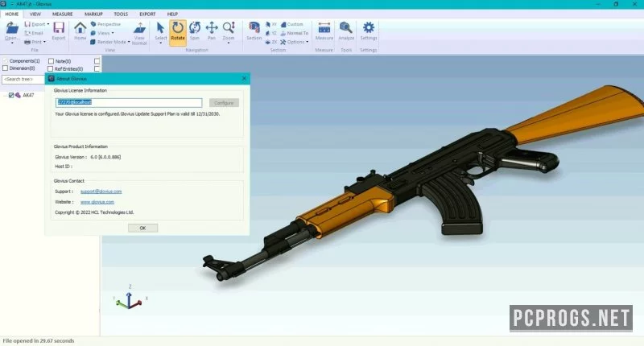Screen dimensions: 644x346
Task: Open the Measure tool
Action: (x=324, y=28)
